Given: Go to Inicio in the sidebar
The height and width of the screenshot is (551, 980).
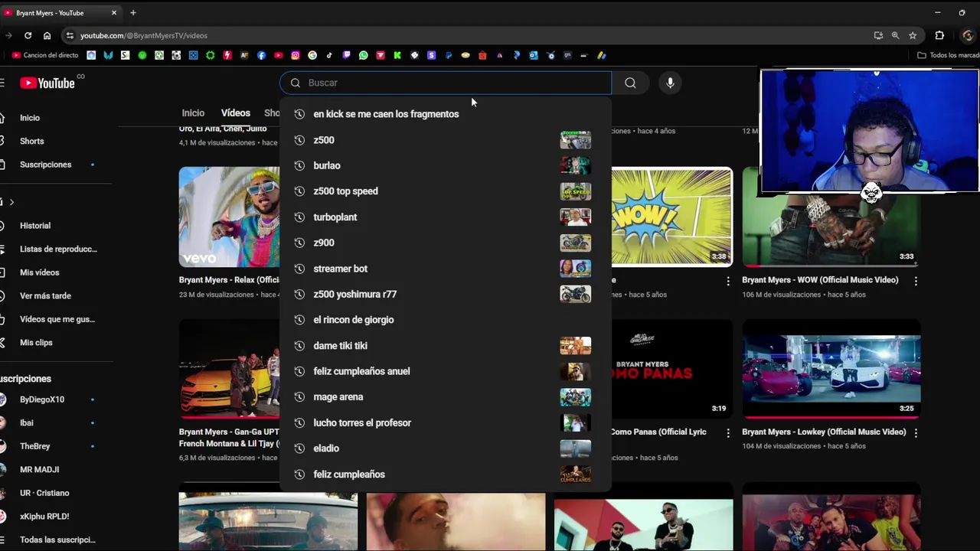Looking at the screenshot, I should [30, 118].
